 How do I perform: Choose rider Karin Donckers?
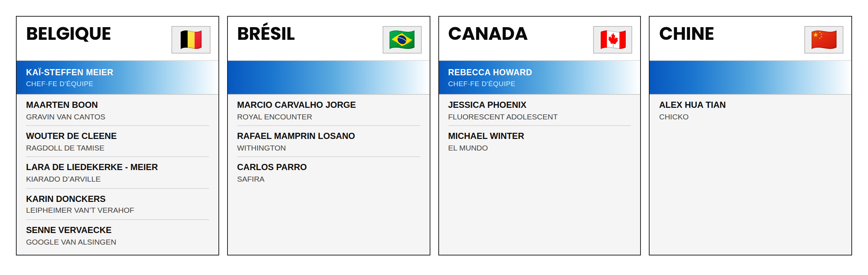coord(118,204)
